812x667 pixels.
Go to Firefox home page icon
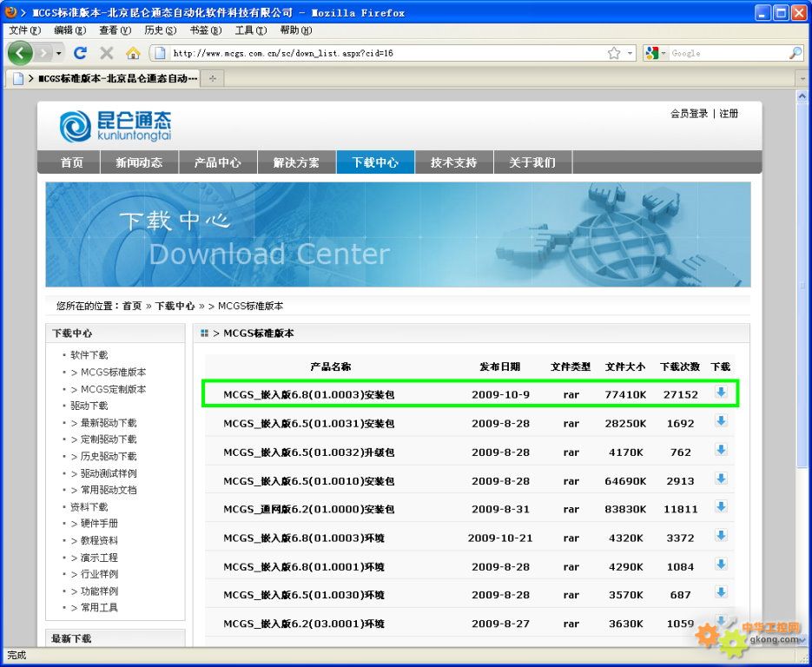click(x=133, y=53)
